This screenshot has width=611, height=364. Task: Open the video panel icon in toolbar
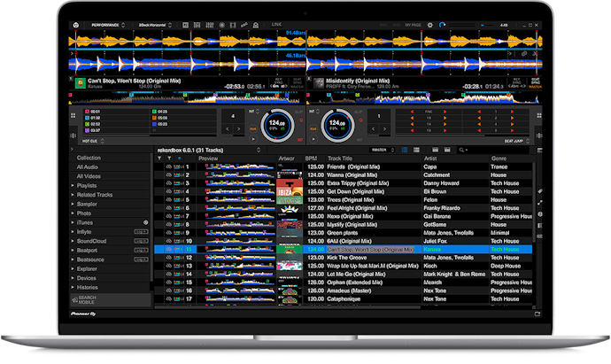233,25
